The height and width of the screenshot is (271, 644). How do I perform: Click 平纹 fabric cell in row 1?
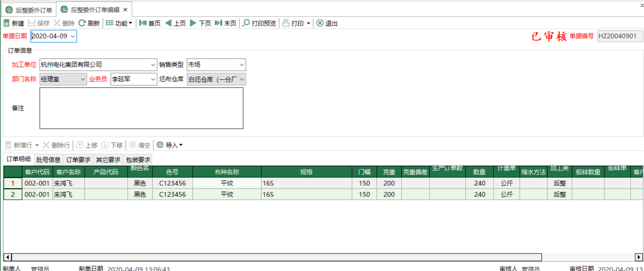[227, 183]
